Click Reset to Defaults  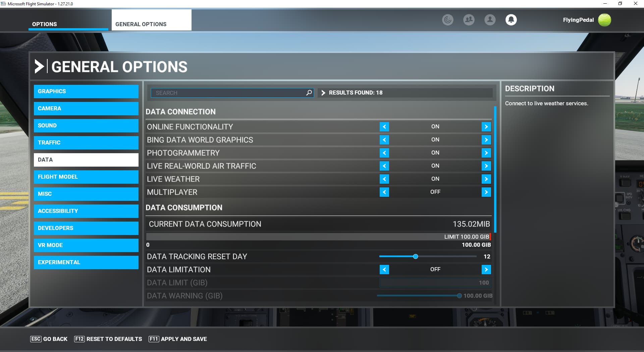point(108,339)
